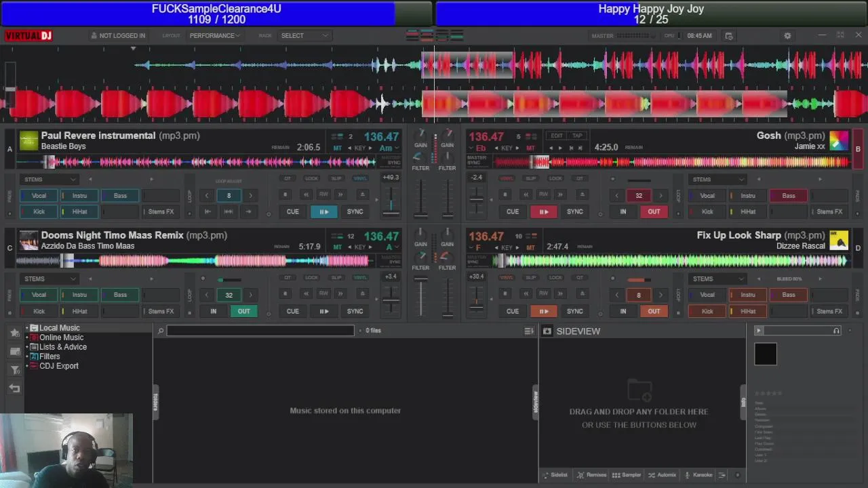Toggle the Kick stem on deck D

point(707,311)
